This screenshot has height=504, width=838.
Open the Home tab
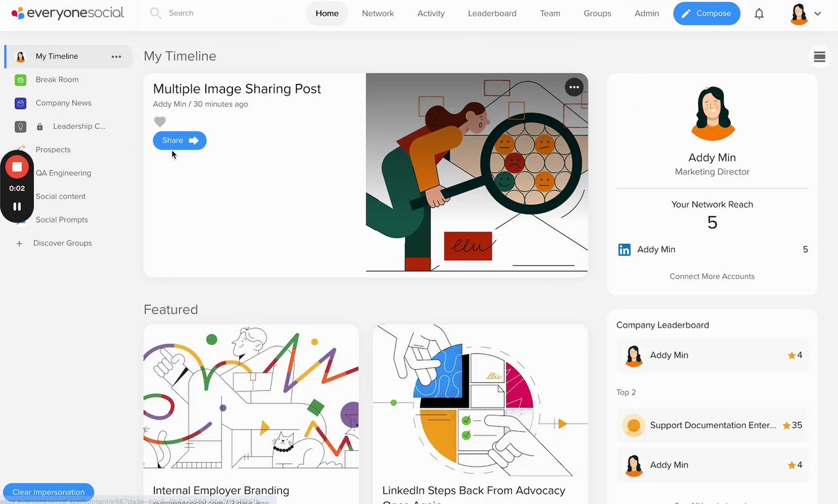(327, 13)
